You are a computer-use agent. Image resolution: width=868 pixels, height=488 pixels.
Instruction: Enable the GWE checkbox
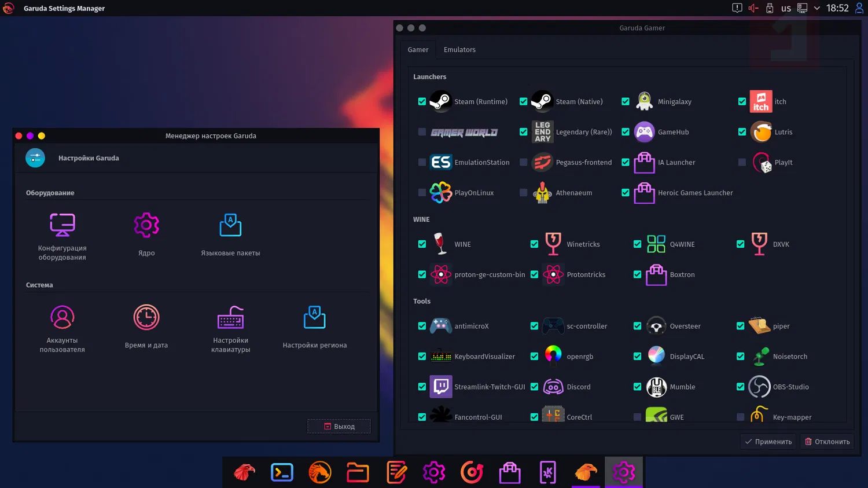point(637,417)
